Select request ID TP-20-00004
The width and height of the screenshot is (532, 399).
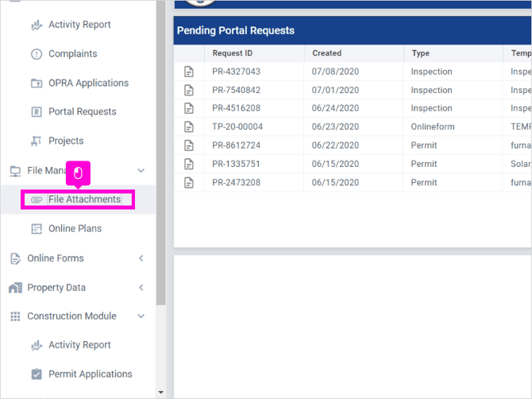pyautogui.click(x=237, y=127)
